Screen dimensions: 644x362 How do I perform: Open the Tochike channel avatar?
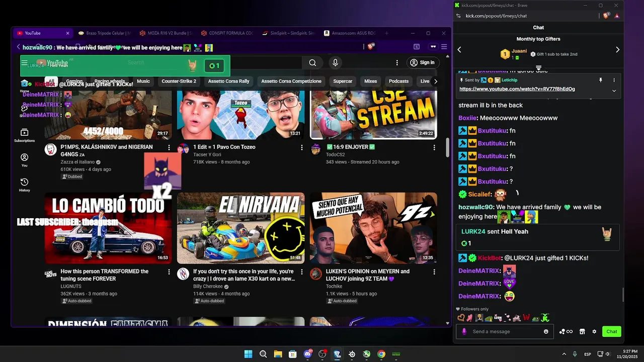point(315,274)
